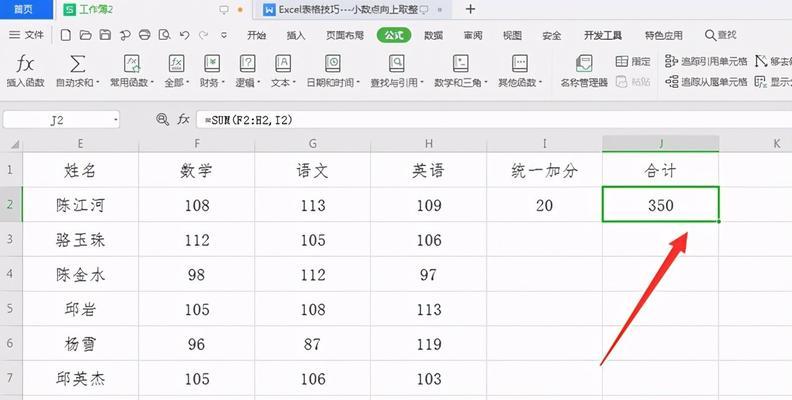The height and width of the screenshot is (400, 792).
Task: Open the 常用函数 dropdown
Action: 132,71
